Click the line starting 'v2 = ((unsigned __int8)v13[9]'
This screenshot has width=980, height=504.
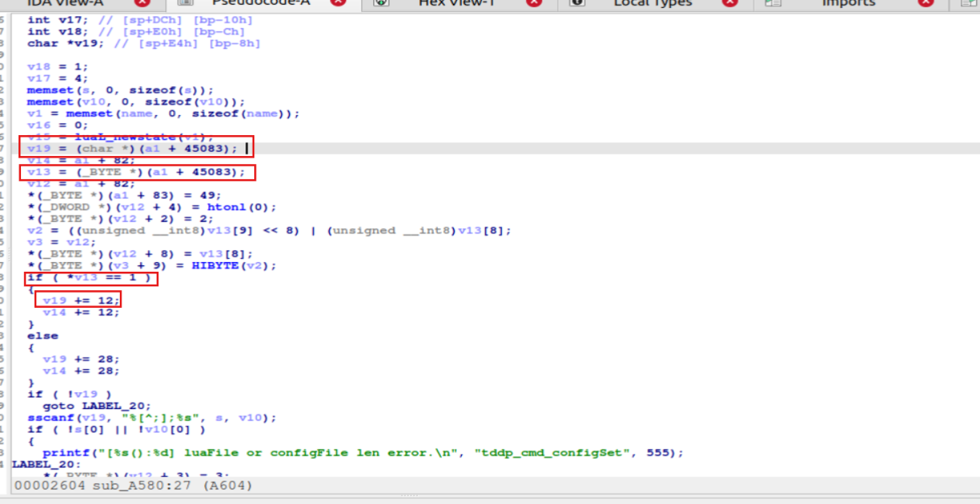pyautogui.click(x=270, y=231)
